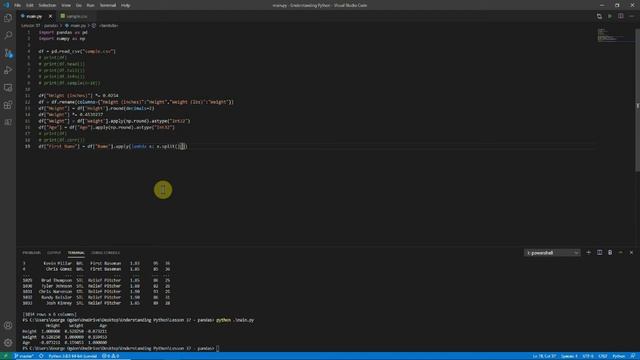Image resolution: width=640 pixels, height=360 pixels.
Task: Click the master branch in status bar
Action: point(24,356)
